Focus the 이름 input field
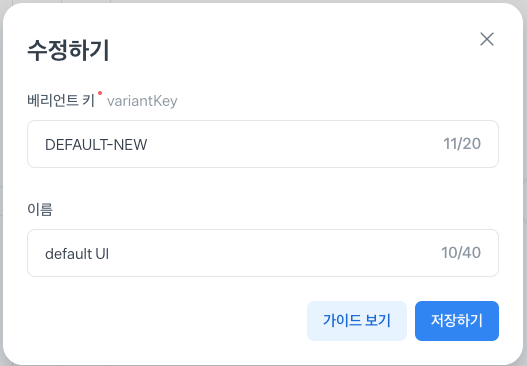The width and height of the screenshot is (527, 366). (263, 253)
